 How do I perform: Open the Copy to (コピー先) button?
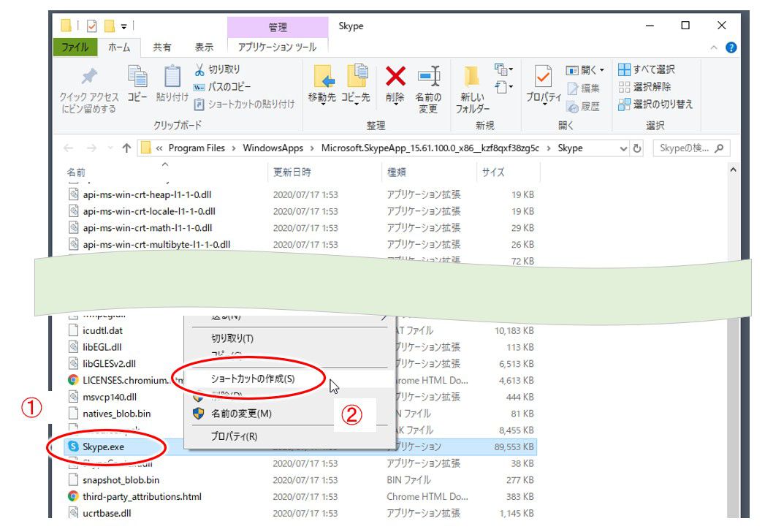(x=356, y=83)
